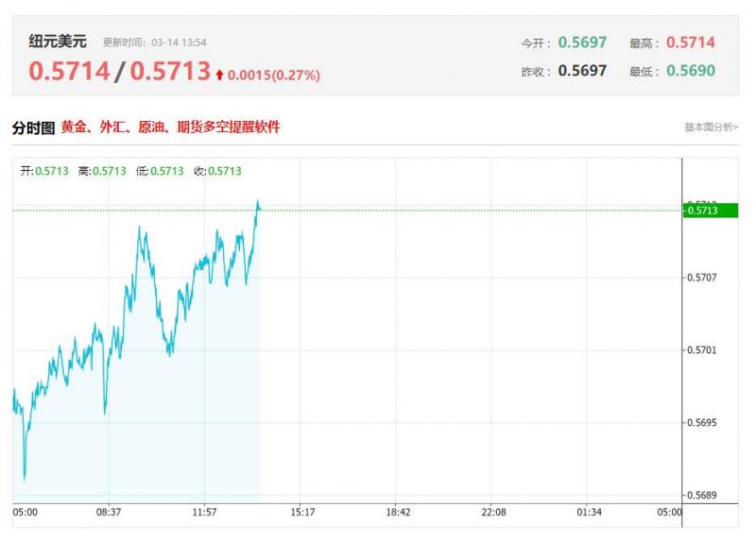Viewport: 756px width, 541px height.
Task: Click the 开:0.5713 chart legend value
Action: [44, 171]
